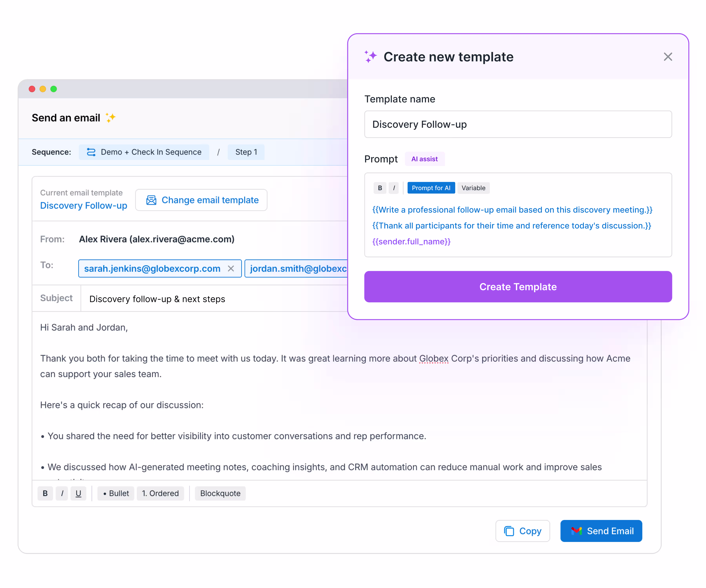Close the Create new template dialog
Viewport: 706px width, 588px height.
668,57
